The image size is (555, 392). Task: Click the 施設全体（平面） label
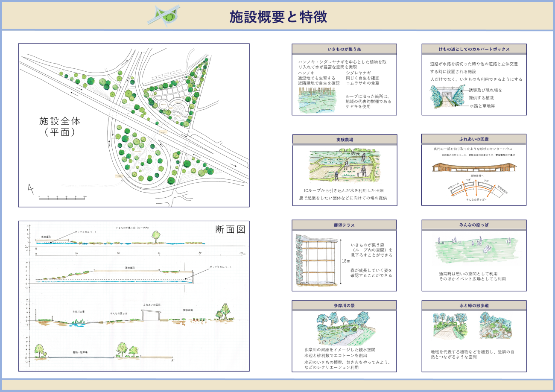(x=60, y=126)
